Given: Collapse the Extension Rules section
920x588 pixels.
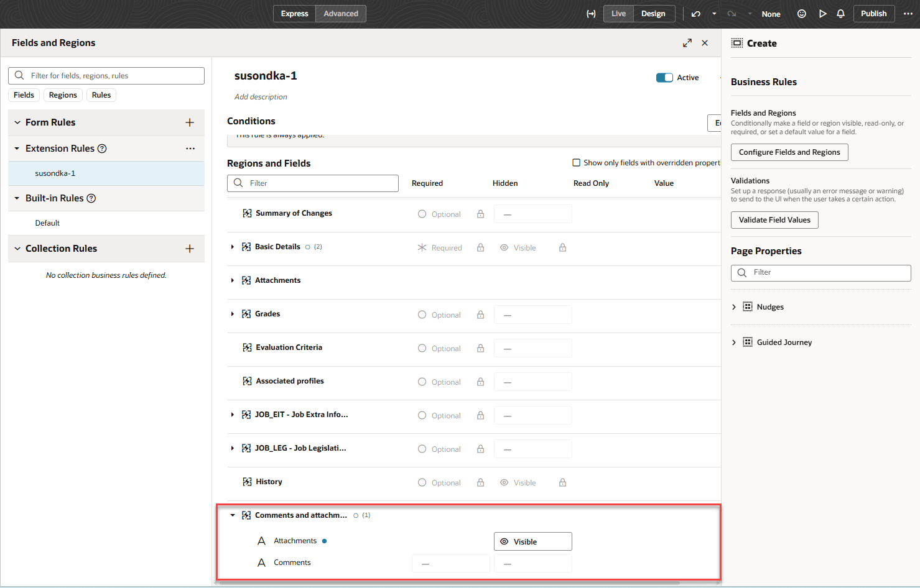Looking at the screenshot, I should click(17, 149).
